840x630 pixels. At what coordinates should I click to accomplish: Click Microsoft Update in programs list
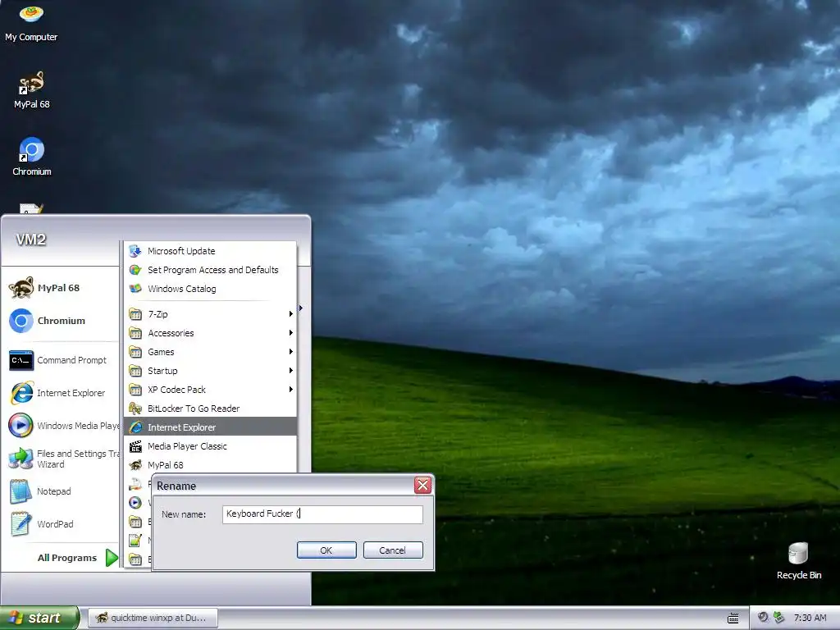210,251
